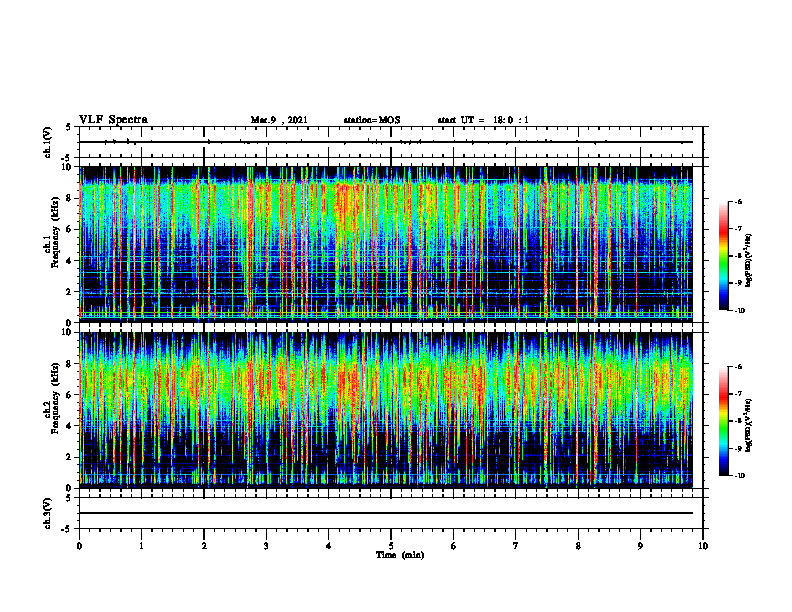This screenshot has width=792, height=612.
Task: Click time axis tick label "3"
Action: point(266,546)
